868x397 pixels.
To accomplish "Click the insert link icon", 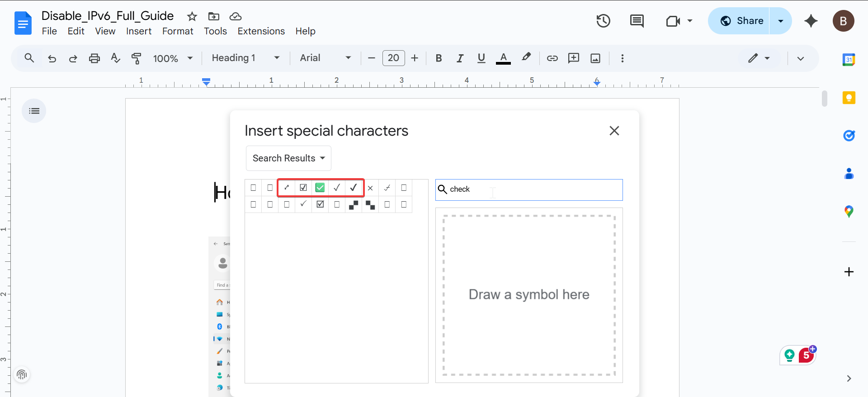I will pos(552,58).
